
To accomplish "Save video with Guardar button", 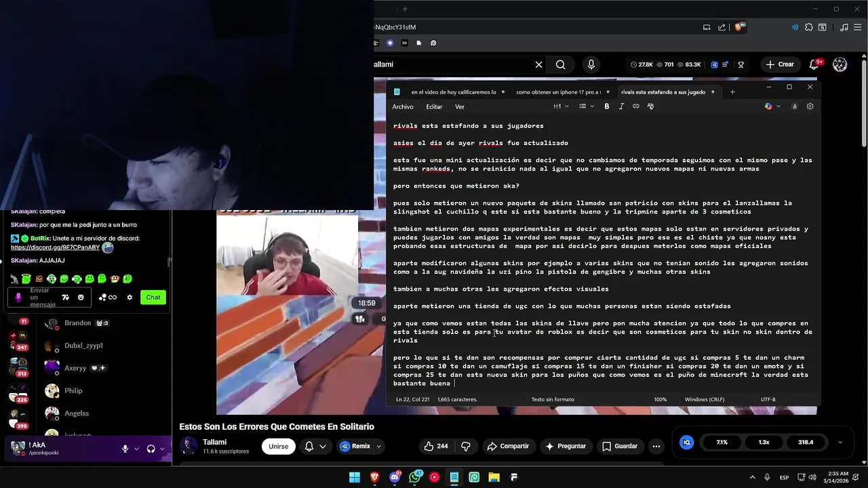I will (619, 446).
